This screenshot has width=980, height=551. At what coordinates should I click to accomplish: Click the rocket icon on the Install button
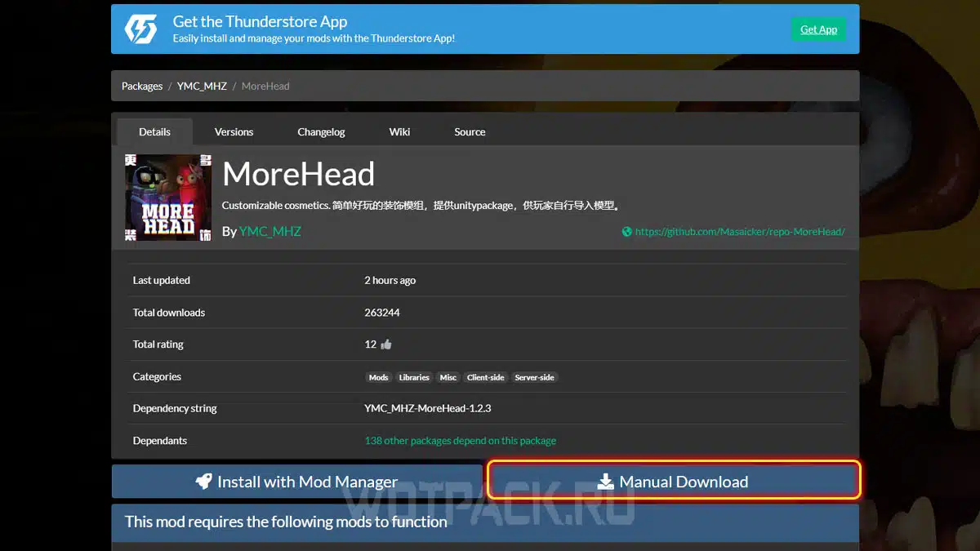pyautogui.click(x=204, y=482)
